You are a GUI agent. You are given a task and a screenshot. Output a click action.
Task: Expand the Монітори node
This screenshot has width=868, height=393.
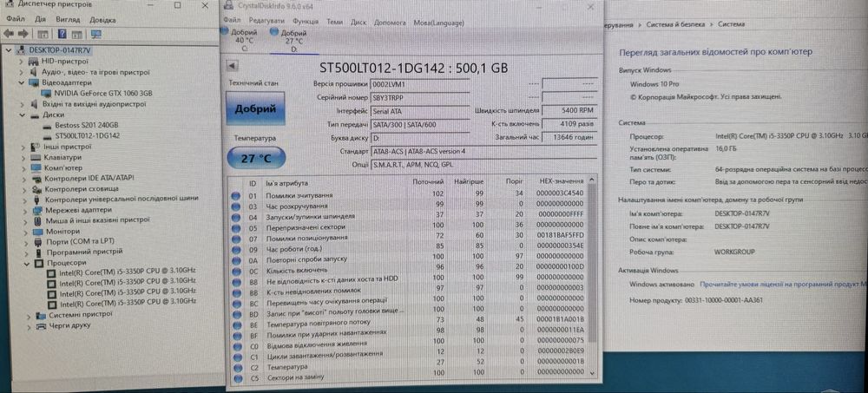click(x=25, y=232)
